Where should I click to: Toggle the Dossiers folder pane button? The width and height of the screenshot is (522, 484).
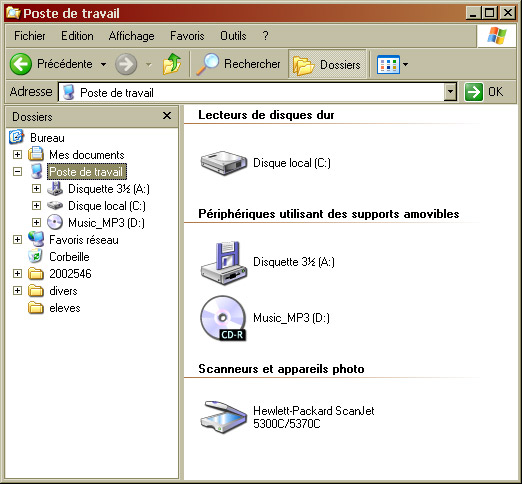click(x=327, y=64)
